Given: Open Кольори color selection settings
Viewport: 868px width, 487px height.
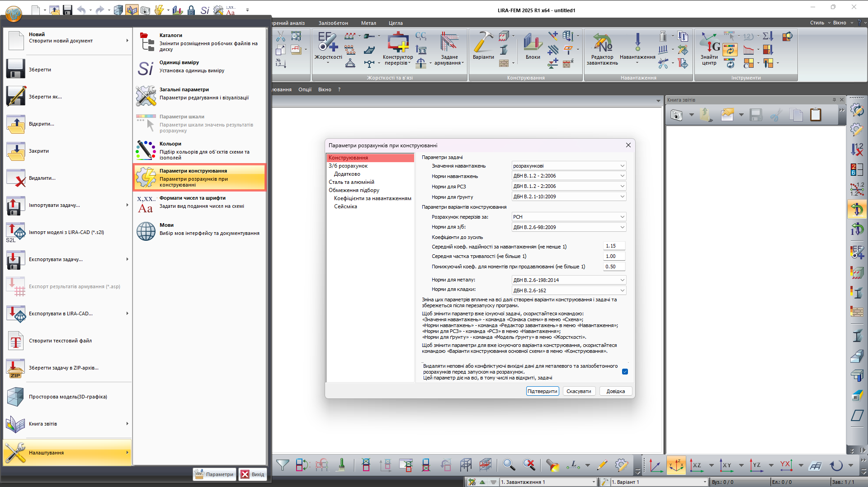Looking at the screenshot, I should [199, 150].
